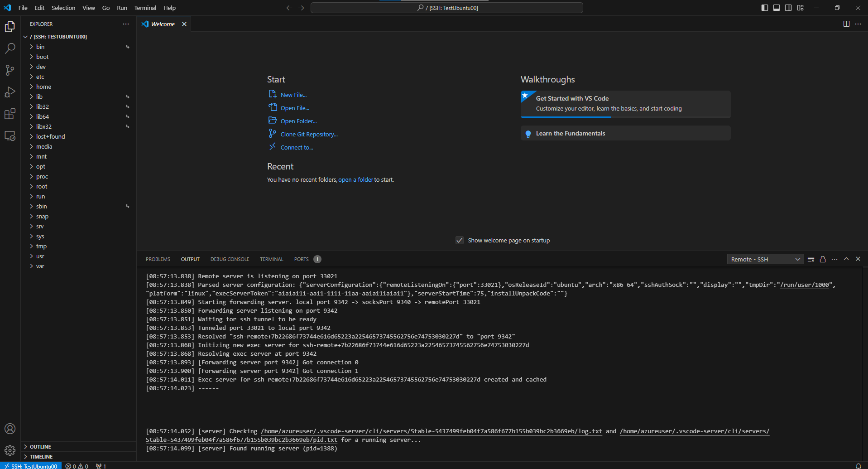Screen dimensions: 868x469
Task: Click the 'open a folder' link
Action: [356, 179]
